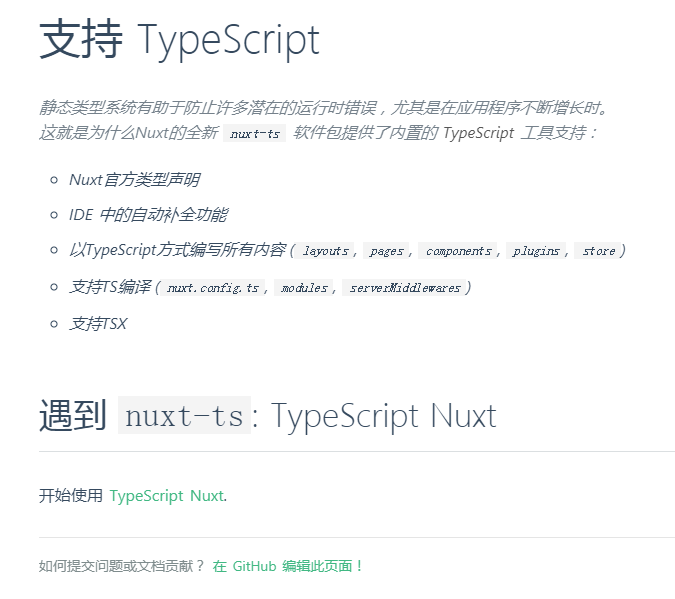Click the 支持TS编译 text
This screenshot has width=675, height=599.
tap(110, 286)
